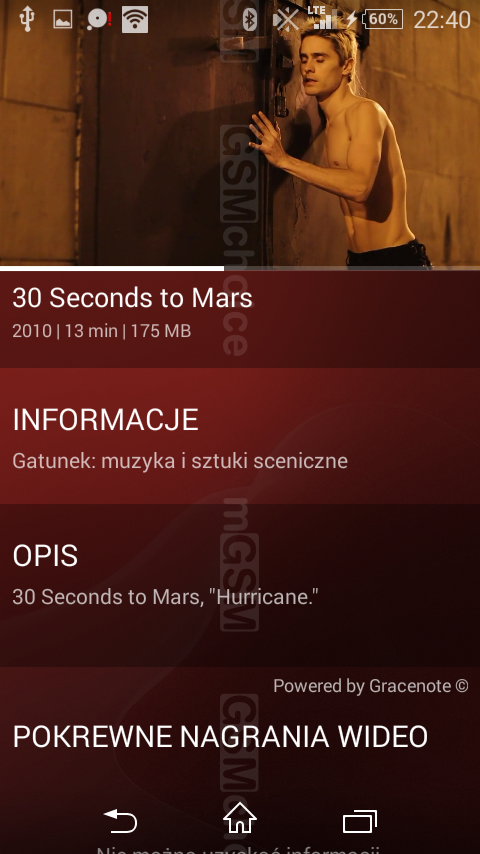Image resolution: width=480 pixels, height=854 pixels.
Task: Select the 30 Seconds to Mars title
Action: pyautogui.click(x=132, y=298)
